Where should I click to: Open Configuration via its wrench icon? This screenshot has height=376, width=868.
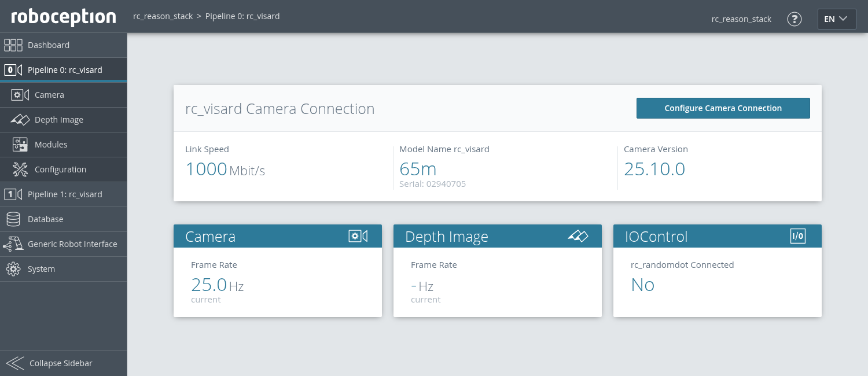20,169
